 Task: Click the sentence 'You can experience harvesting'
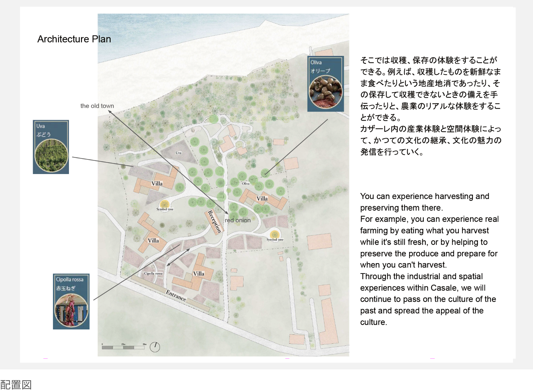(x=425, y=202)
